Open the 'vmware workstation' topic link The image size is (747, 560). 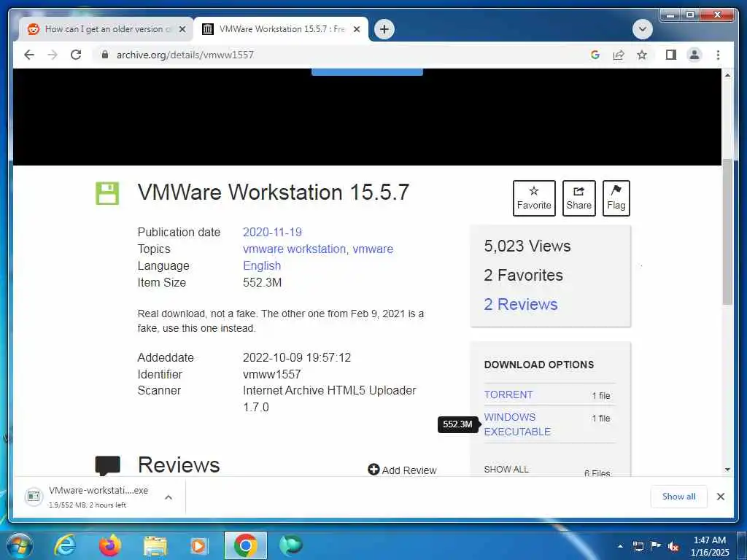294,249
